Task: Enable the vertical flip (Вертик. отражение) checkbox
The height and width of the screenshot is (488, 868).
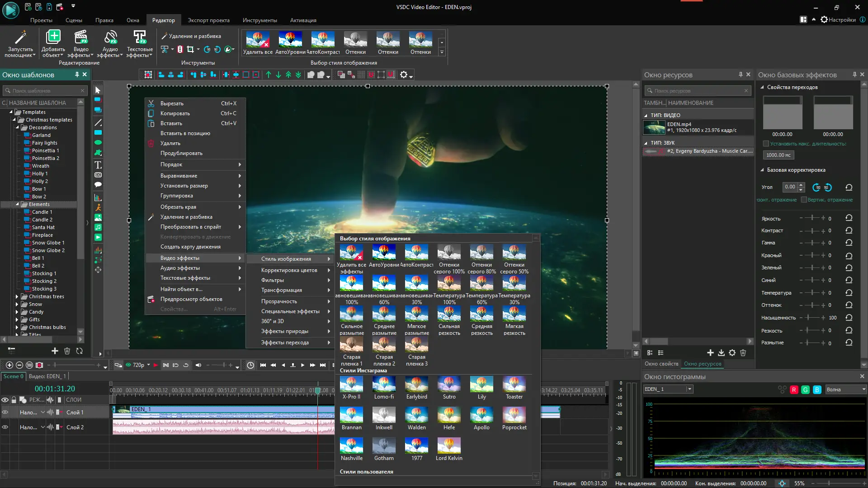Action: [x=804, y=200]
